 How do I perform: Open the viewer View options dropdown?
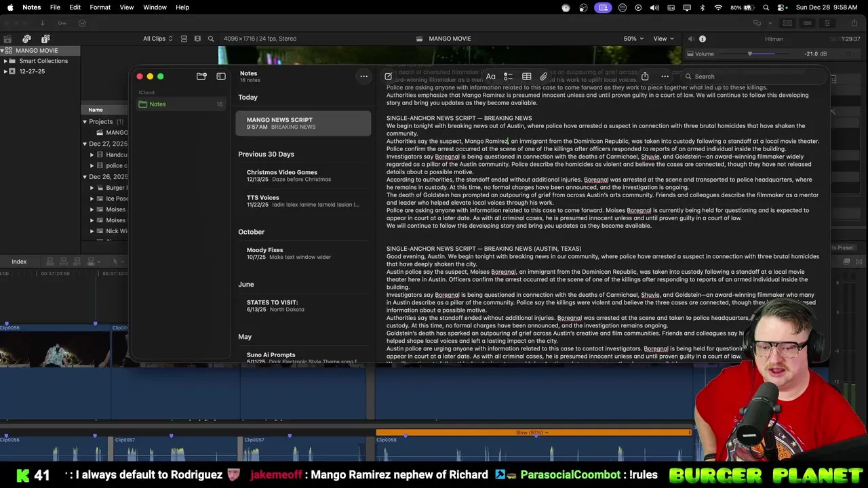coord(663,39)
